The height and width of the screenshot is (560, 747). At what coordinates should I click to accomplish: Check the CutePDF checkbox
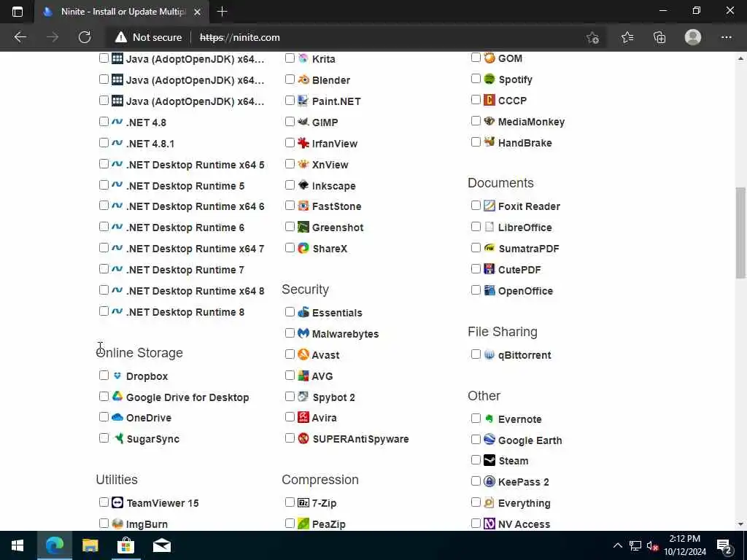pyautogui.click(x=476, y=269)
